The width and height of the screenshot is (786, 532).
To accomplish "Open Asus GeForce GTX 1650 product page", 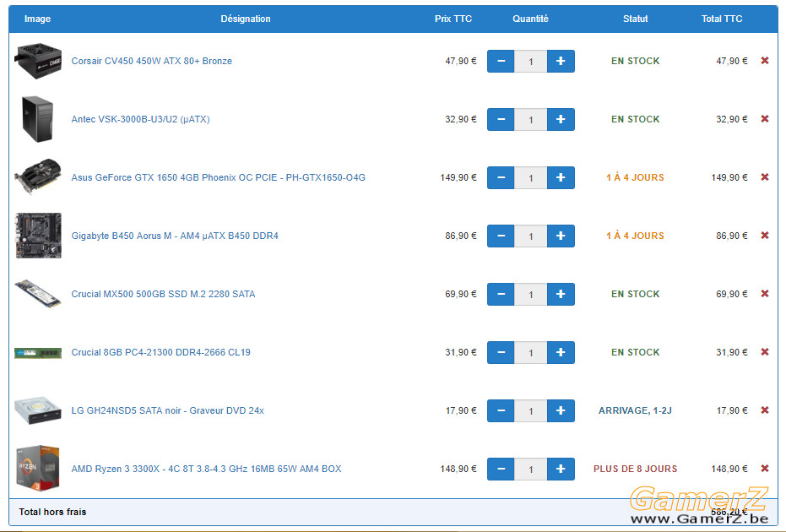I will coord(218,177).
